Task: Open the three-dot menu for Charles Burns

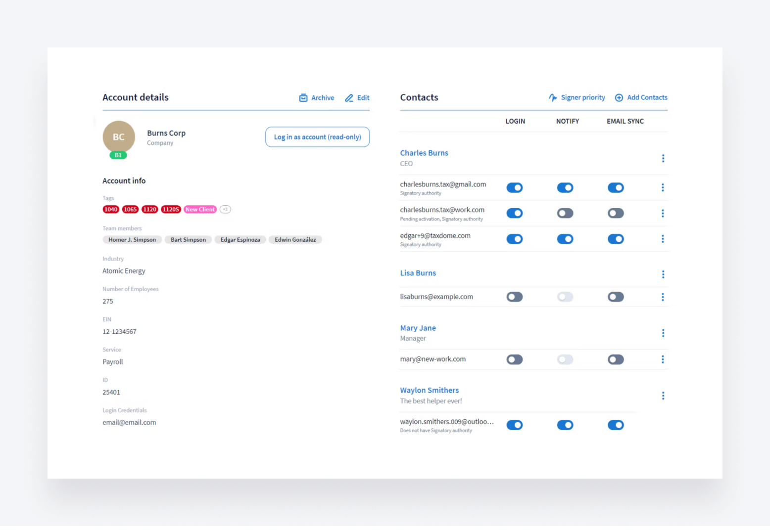Action: [x=663, y=158]
